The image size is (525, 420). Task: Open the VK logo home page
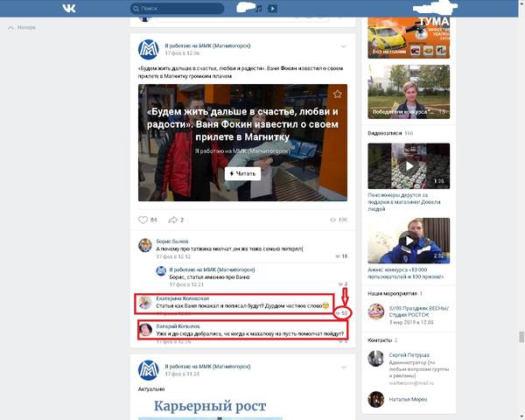[69, 9]
